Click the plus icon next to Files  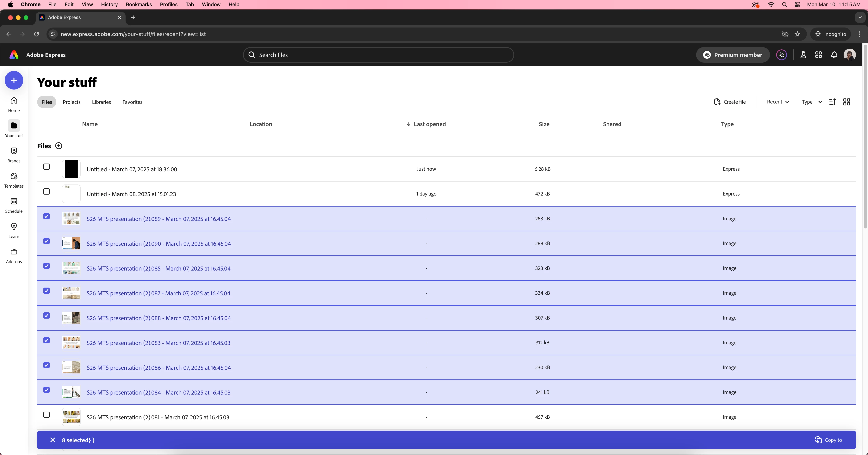(x=59, y=146)
